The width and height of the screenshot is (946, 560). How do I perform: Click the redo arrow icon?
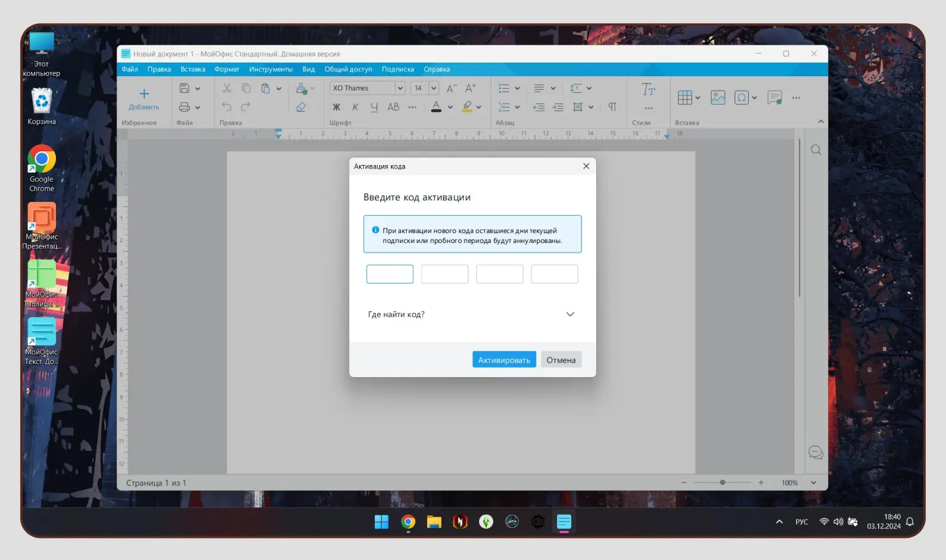coord(245,107)
